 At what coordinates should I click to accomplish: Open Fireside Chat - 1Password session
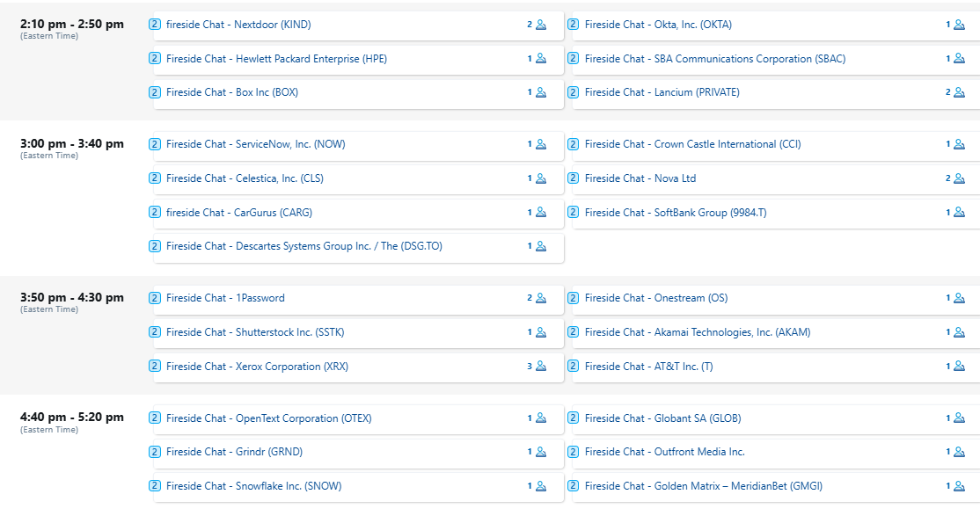225,298
